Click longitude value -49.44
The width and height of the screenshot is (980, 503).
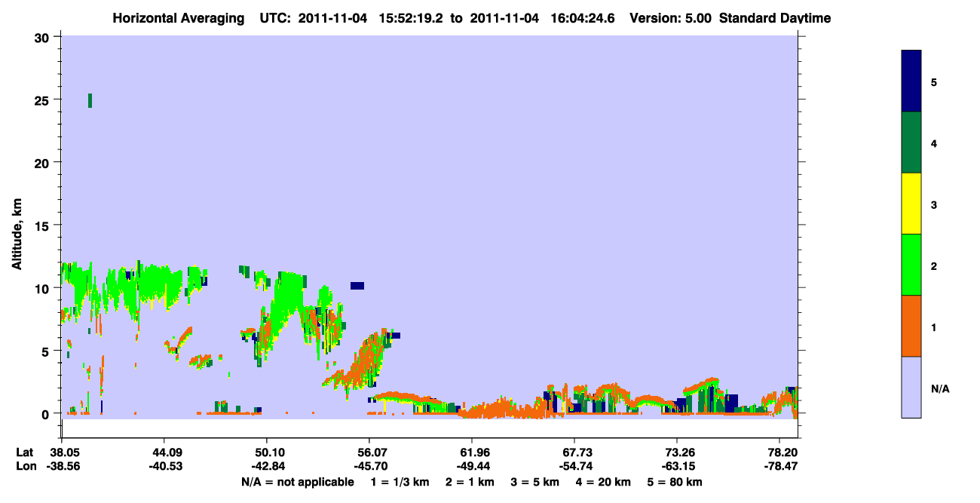472,466
